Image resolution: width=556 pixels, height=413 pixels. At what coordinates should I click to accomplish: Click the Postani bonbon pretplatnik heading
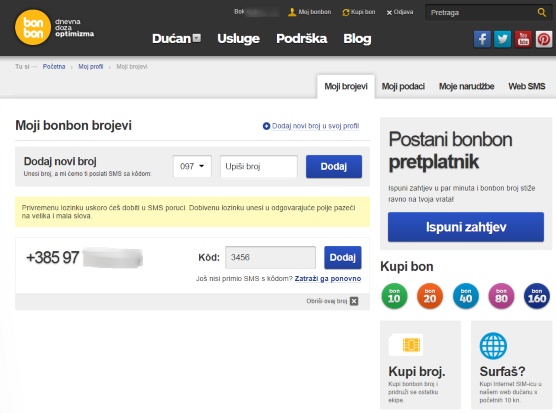pos(450,151)
